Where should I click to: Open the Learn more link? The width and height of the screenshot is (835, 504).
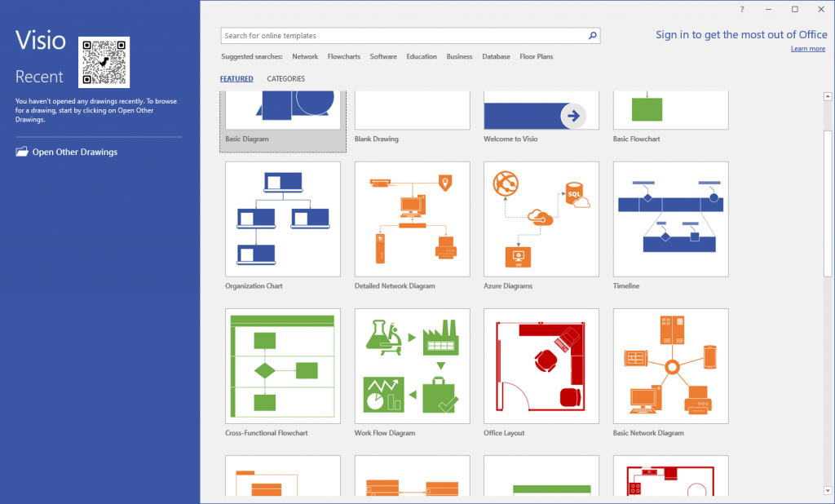807,49
